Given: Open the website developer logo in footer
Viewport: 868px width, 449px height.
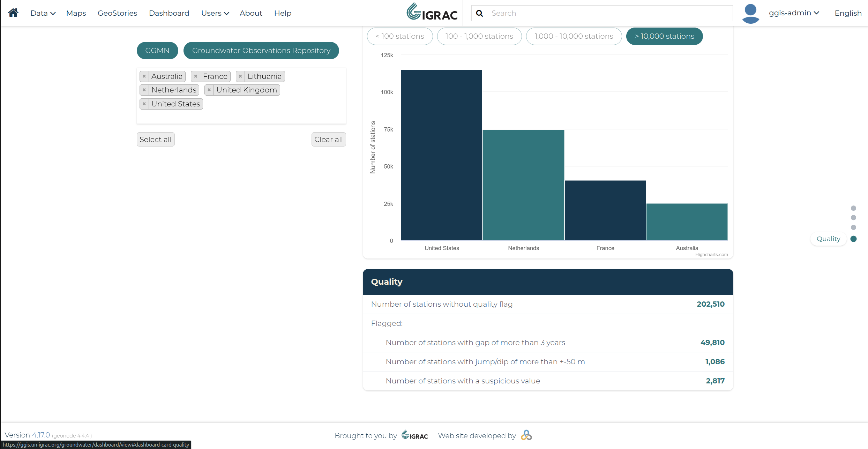Looking at the screenshot, I should [526, 435].
